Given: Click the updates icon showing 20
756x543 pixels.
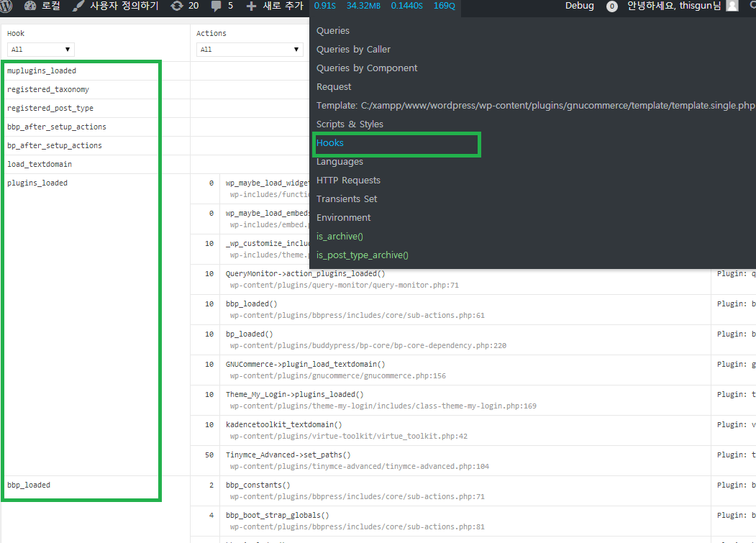Looking at the screenshot, I should point(177,6).
